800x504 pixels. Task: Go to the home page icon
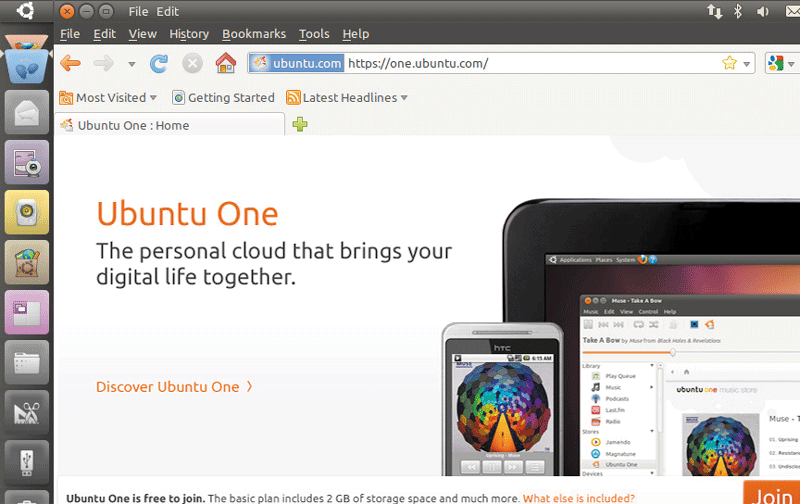(226, 63)
